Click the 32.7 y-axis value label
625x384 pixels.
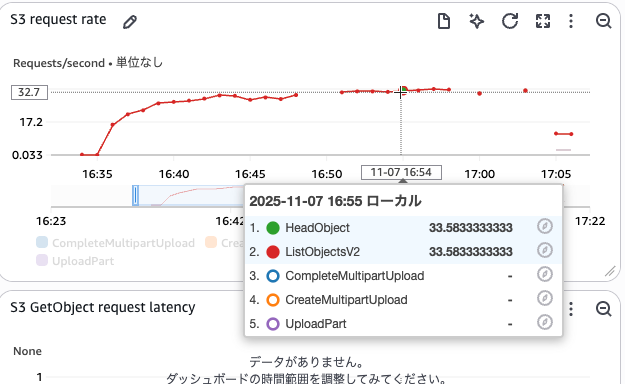(x=29, y=92)
